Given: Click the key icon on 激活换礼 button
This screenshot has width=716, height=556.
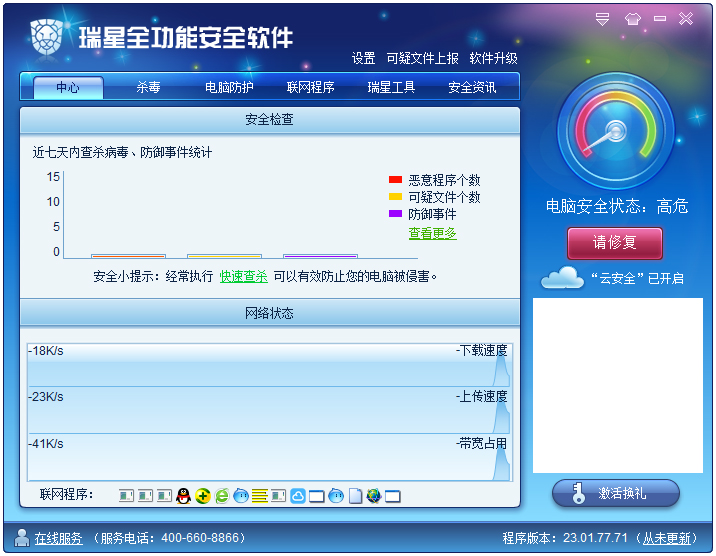Looking at the screenshot, I should (579, 493).
